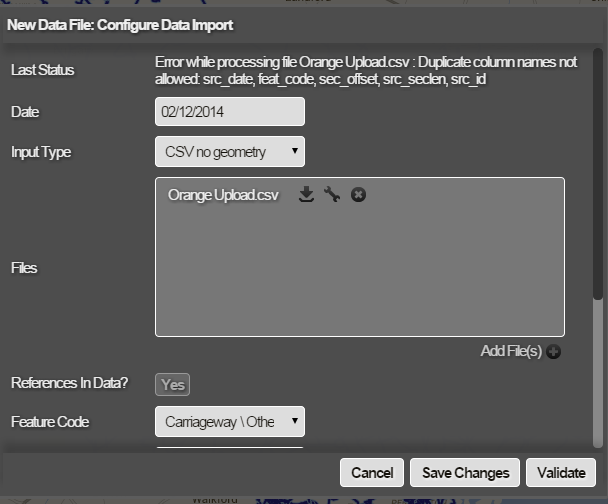Click the dialog's vertical scrollbar
Viewport: 608px width, 504px height.
click(x=598, y=200)
